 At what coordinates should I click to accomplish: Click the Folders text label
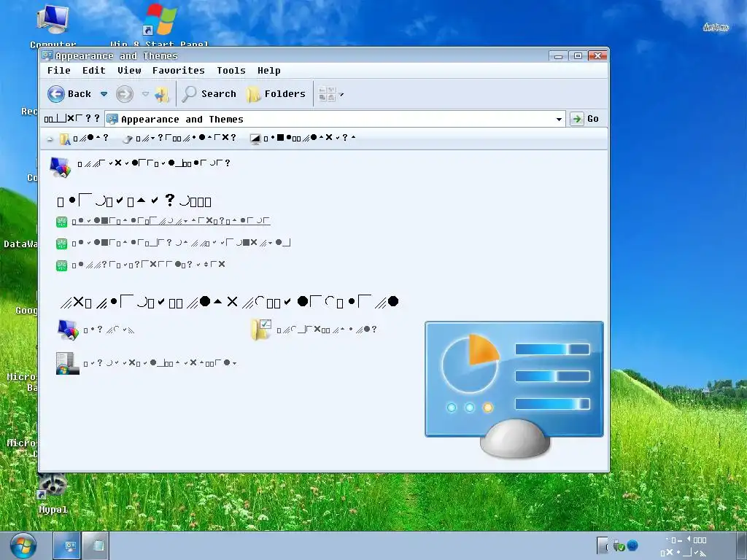(x=285, y=94)
